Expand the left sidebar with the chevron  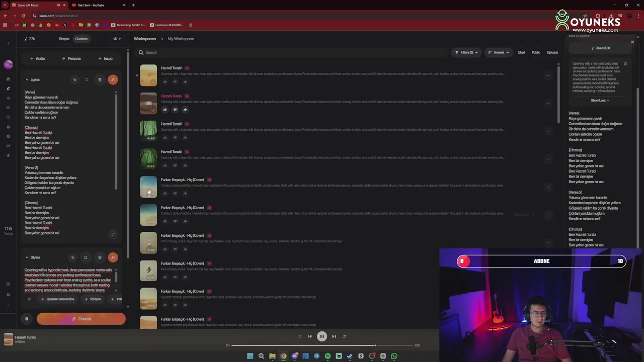tap(8, 44)
